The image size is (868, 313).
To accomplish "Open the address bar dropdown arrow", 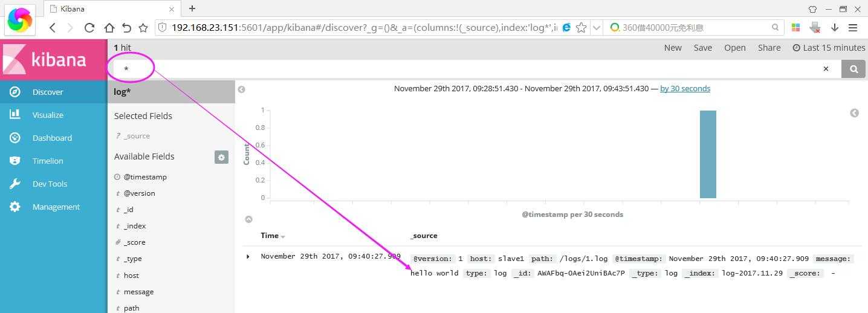I will point(596,28).
